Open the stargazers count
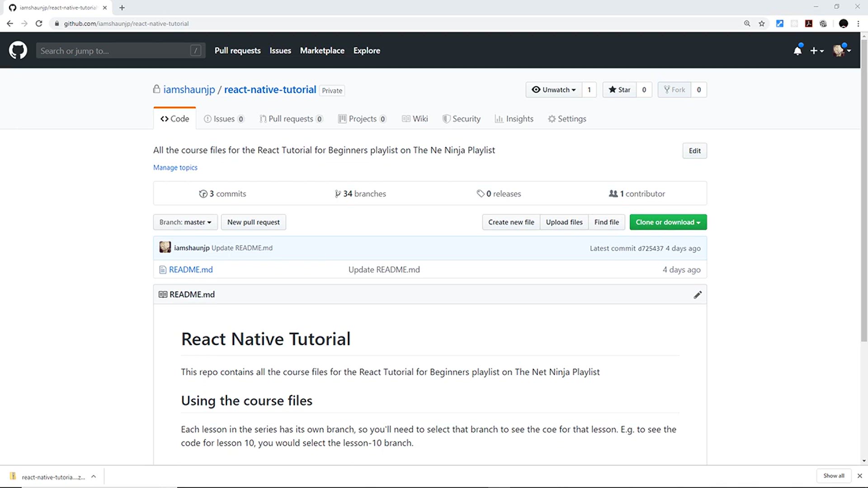 (644, 89)
